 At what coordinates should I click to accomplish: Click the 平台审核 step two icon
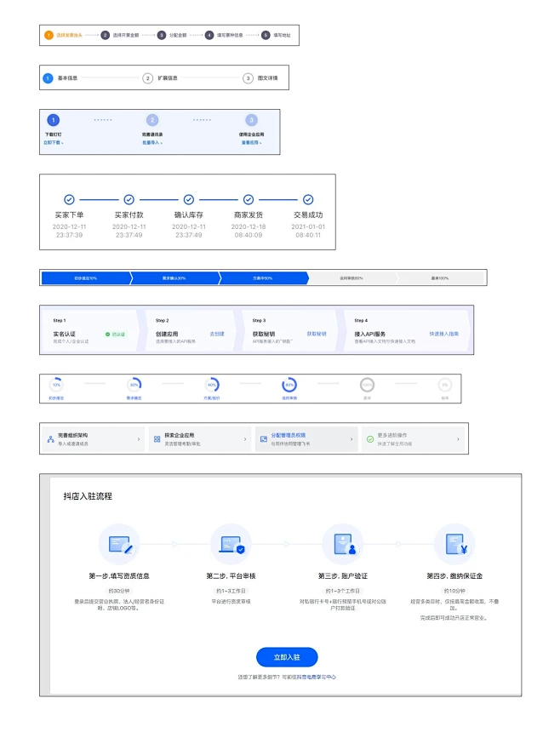click(x=231, y=544)
